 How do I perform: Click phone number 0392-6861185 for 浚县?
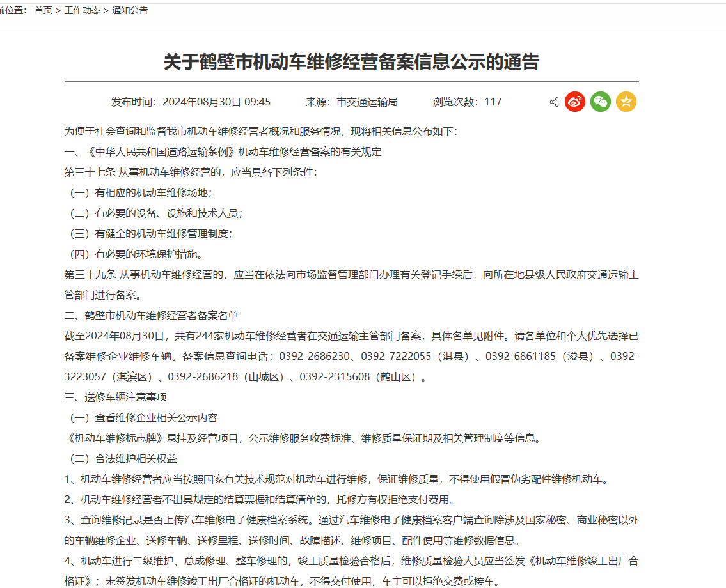521,356
